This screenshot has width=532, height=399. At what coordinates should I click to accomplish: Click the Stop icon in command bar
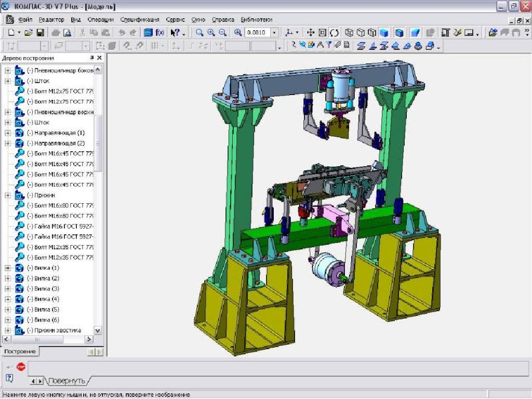pyautogui.click(x=21, y=367)
